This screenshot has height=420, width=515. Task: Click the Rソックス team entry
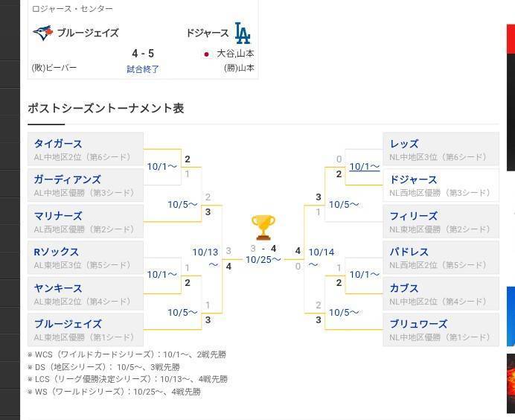point(57,252)
